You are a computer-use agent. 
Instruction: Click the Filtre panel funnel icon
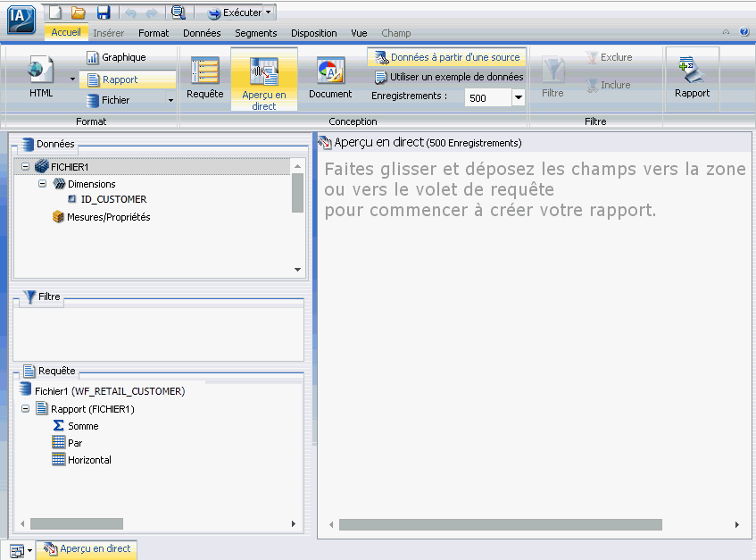coord(29,297)
